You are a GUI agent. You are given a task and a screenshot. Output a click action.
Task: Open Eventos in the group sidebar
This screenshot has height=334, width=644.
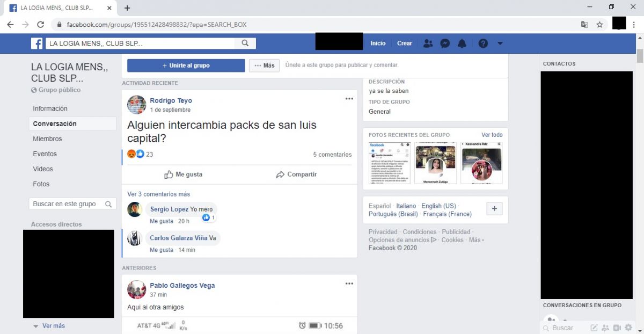tap(45, 154)
